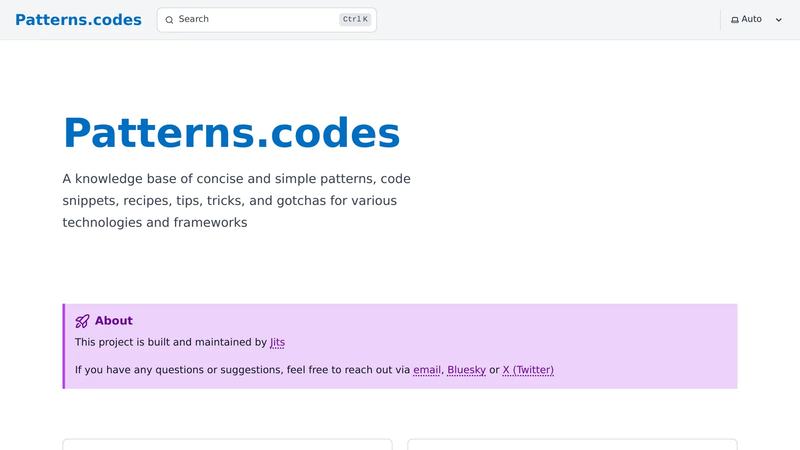Click the About heading text
800x450 pixels.
(114, 321)
